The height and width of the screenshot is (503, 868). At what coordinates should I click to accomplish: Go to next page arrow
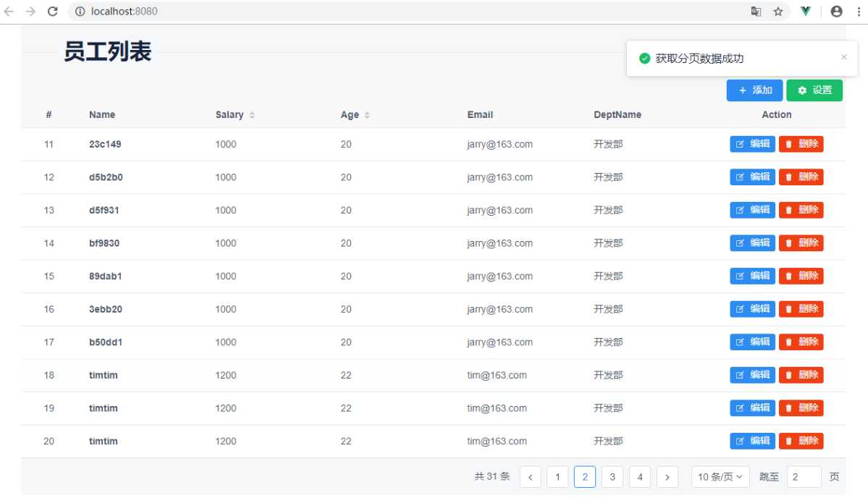coord(667,477)
